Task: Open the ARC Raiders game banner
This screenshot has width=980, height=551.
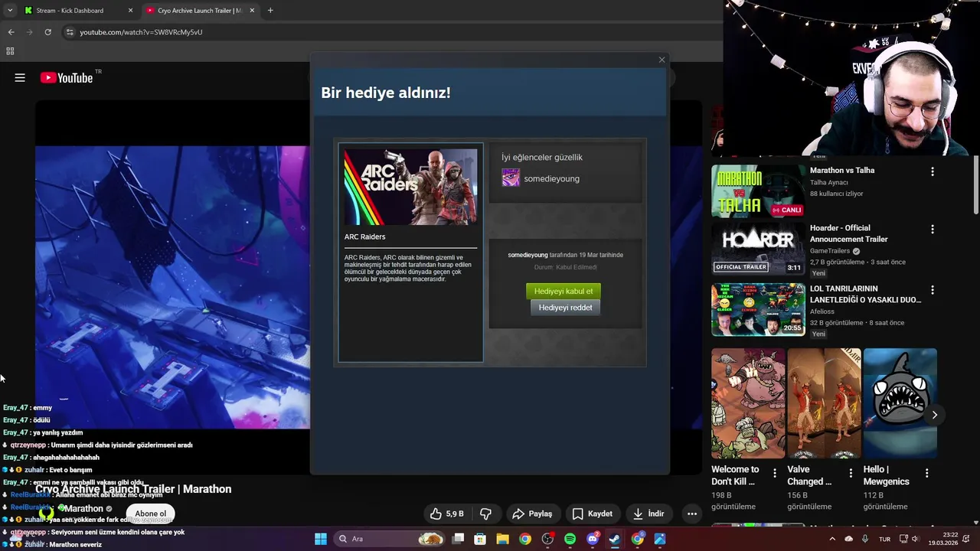Action: tap(410, 187)
